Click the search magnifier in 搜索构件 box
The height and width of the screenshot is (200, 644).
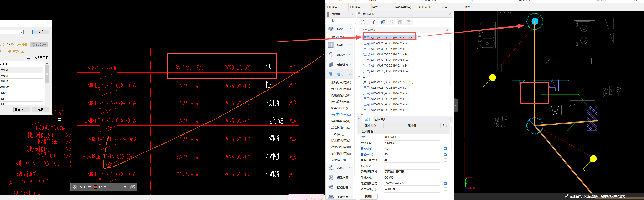point(447,30)
